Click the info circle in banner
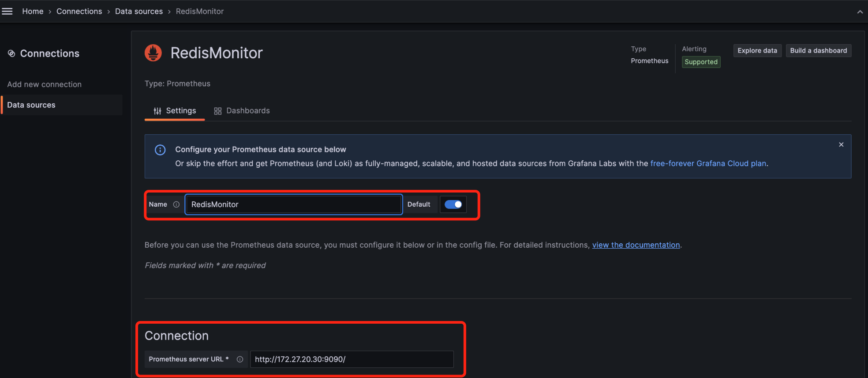The image size is (868, 378). point(160,150)
